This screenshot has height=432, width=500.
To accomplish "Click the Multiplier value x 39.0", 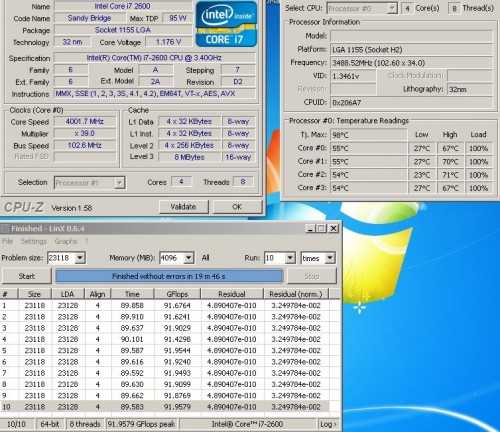I will 85,134.
